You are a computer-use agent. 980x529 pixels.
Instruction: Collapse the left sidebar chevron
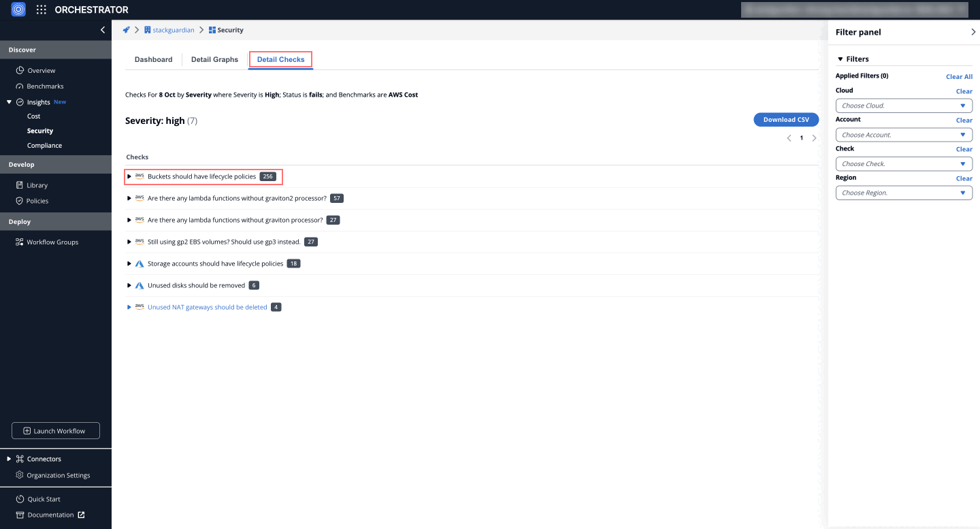[103, 30]
